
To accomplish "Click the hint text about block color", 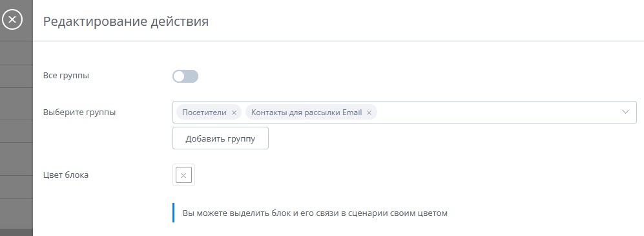I will (315, 213).
